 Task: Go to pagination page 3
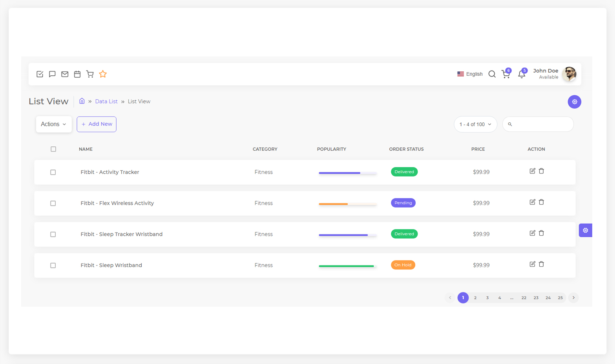(x=487, y=298)
